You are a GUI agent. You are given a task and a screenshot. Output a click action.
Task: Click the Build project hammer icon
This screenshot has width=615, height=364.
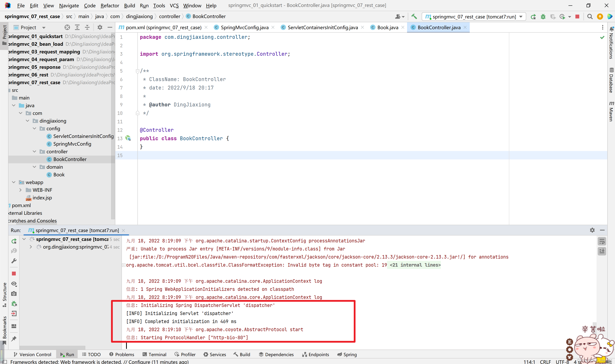tap(414, 17)
